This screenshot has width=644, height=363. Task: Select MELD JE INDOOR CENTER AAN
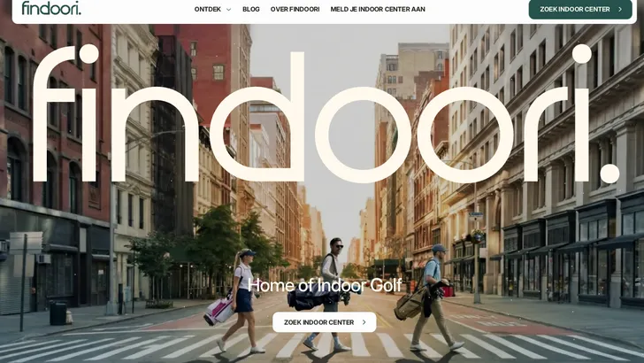pos(378,9)
